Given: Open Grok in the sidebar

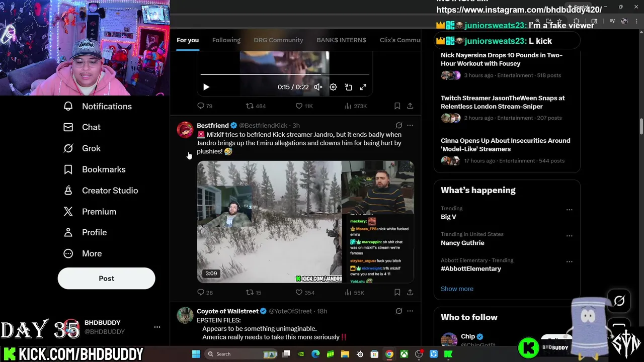Looking at the screenshot, I should [82, 148].
